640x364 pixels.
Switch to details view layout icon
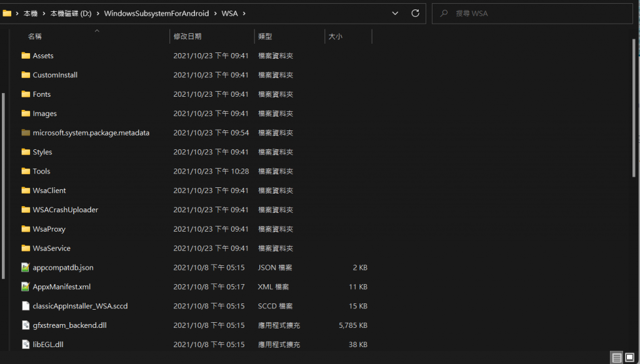click(x=617, y=358)
